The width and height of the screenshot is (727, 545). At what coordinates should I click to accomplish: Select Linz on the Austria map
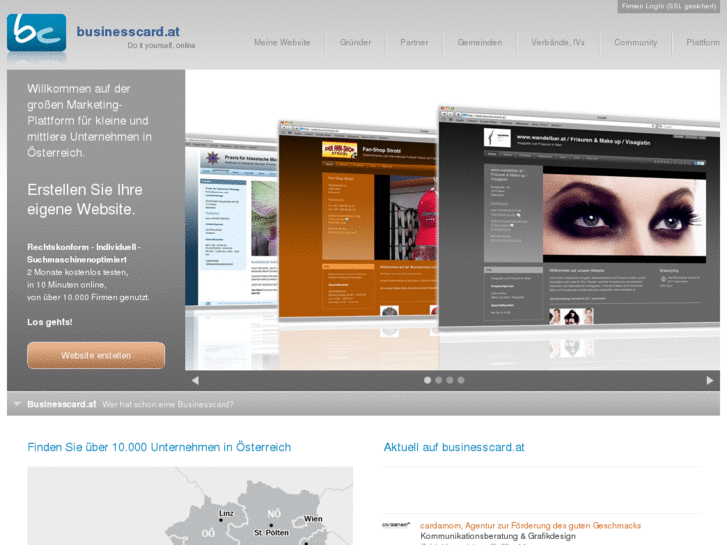pos(226,513)
